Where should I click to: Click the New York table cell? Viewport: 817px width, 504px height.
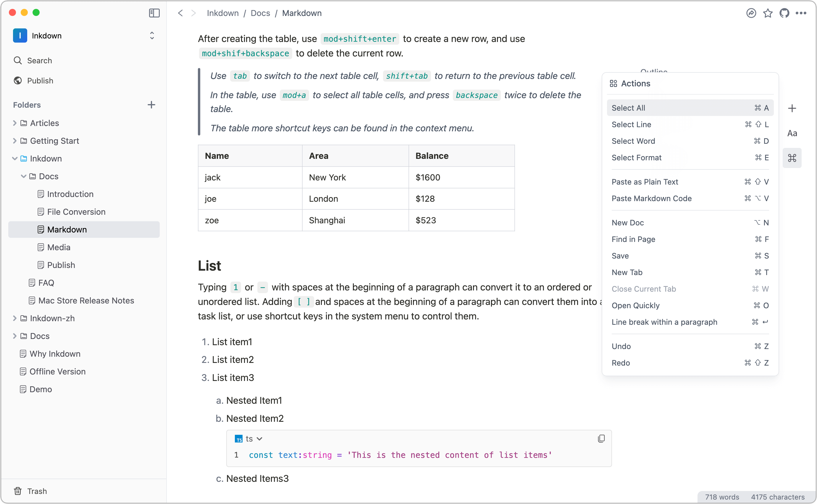click(x=355, y=177)
